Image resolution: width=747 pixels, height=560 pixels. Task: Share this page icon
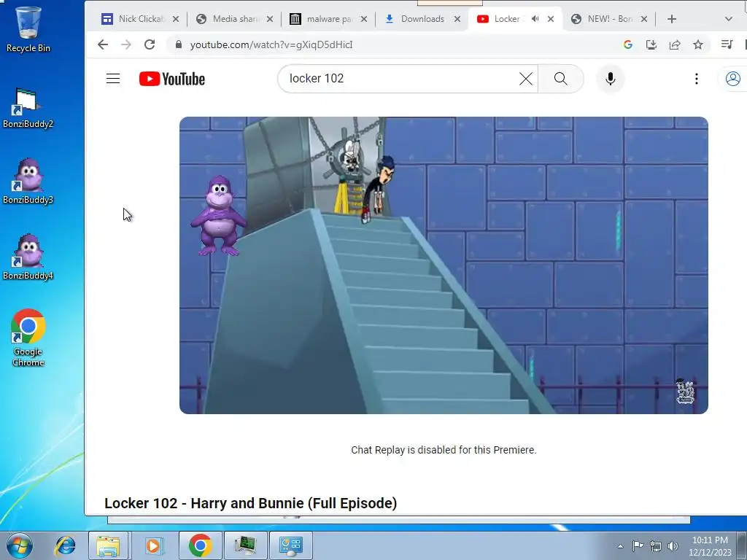tap(675, 44)
